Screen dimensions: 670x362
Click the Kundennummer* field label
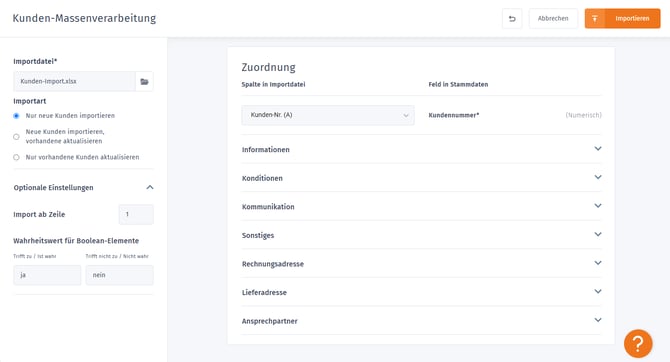coord(454,115)
